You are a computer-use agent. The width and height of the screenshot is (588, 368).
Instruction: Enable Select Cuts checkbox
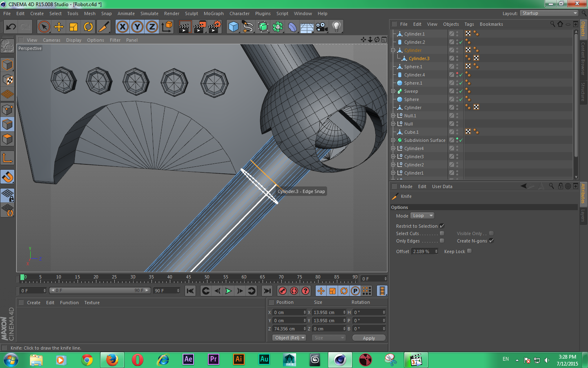click(x=442, y=233)
